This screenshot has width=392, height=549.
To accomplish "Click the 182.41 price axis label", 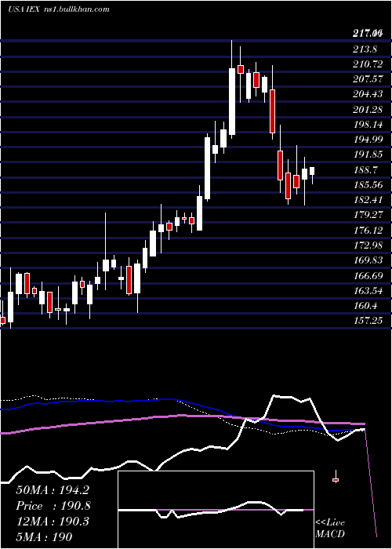I will click(x=368, y=200).
